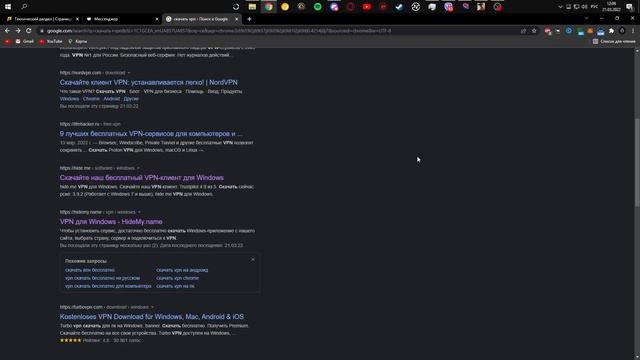Open Spotify from the taskbar

pos(318,7)
